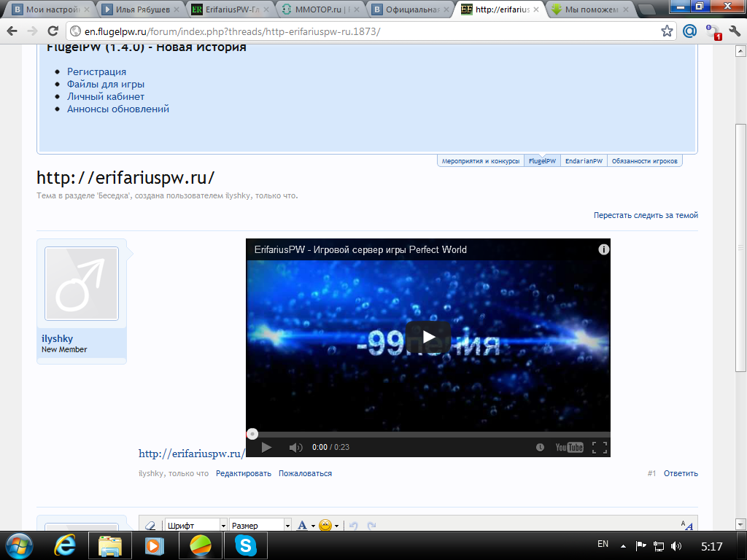
Task: Click the browser forward arrow
Action: pos(32,31)
